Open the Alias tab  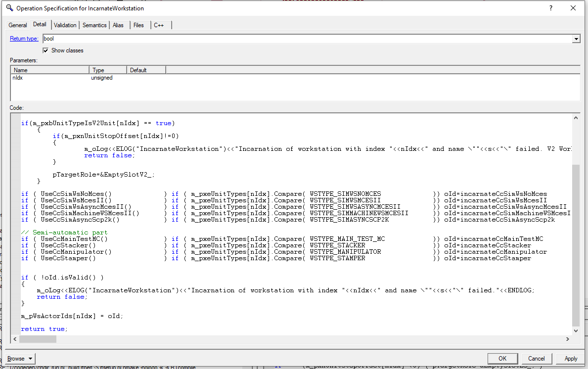[118, 25]
